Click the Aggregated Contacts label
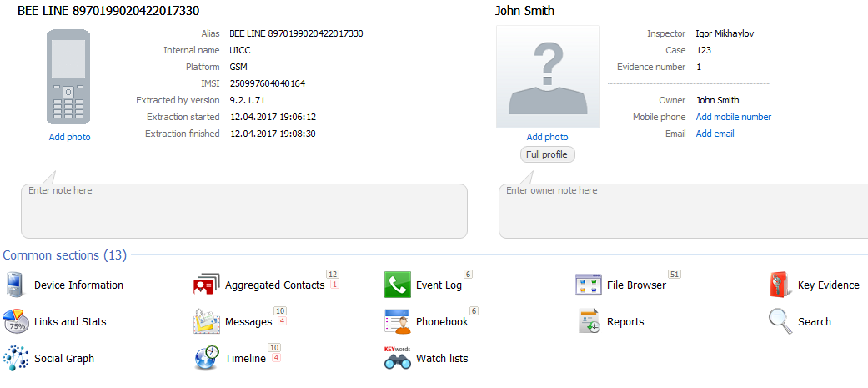Screen dimensions: 868x388 274,285
